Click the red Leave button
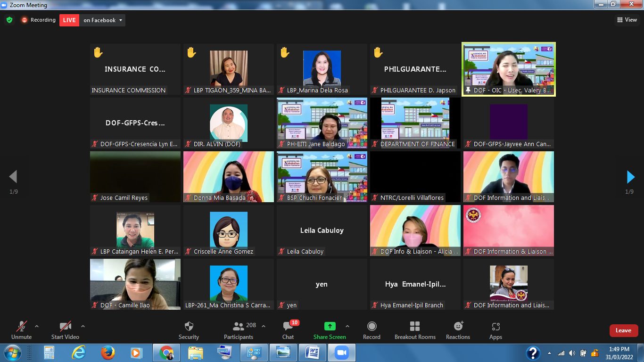Image resolution: width=644 pixels, height=362 pixels. 623,330
